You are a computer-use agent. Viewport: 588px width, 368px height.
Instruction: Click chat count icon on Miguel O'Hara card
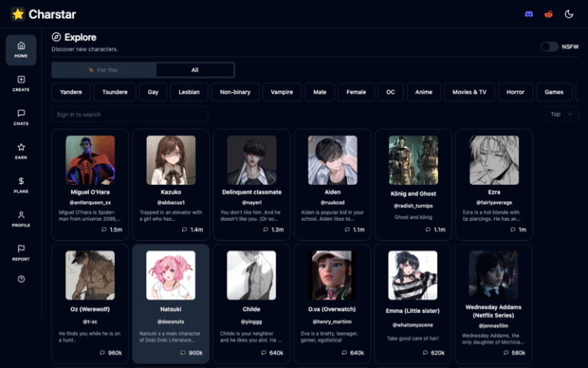tap(104, 229)
